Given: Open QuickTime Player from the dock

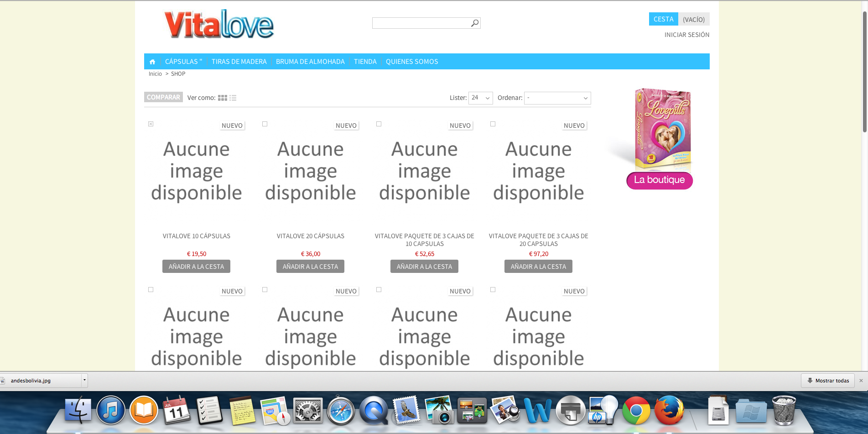Looking at the screenshot, I should [374, 410].
